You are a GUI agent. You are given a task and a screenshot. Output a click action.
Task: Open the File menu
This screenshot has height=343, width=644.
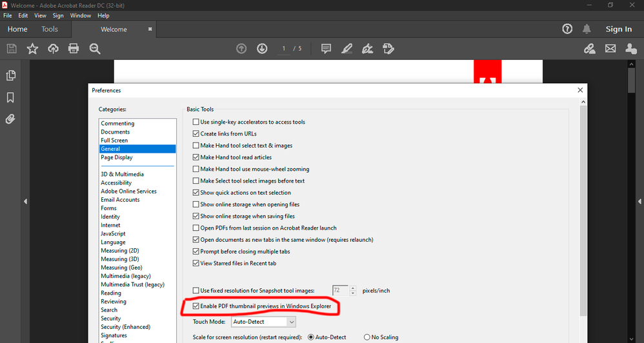[x=7, y=15]
